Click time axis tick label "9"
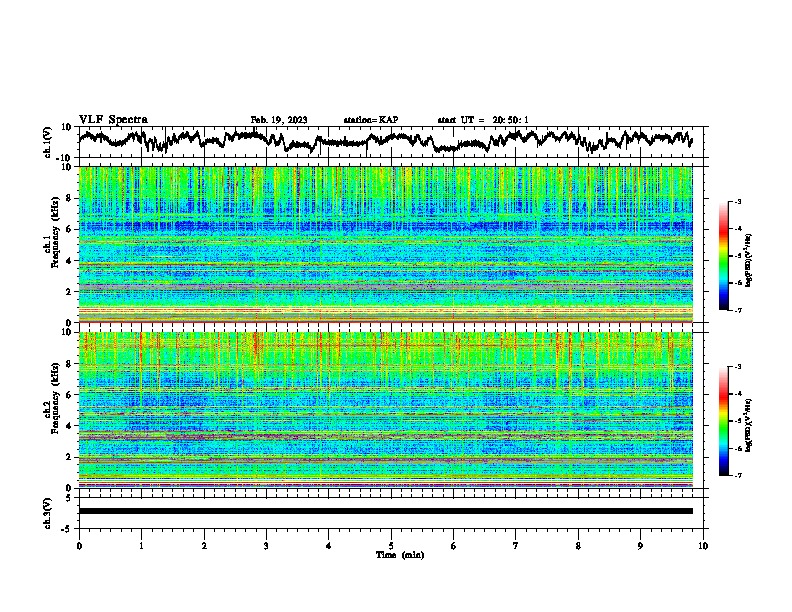Viewport: 792px width, 612px height. click(640, 546)
